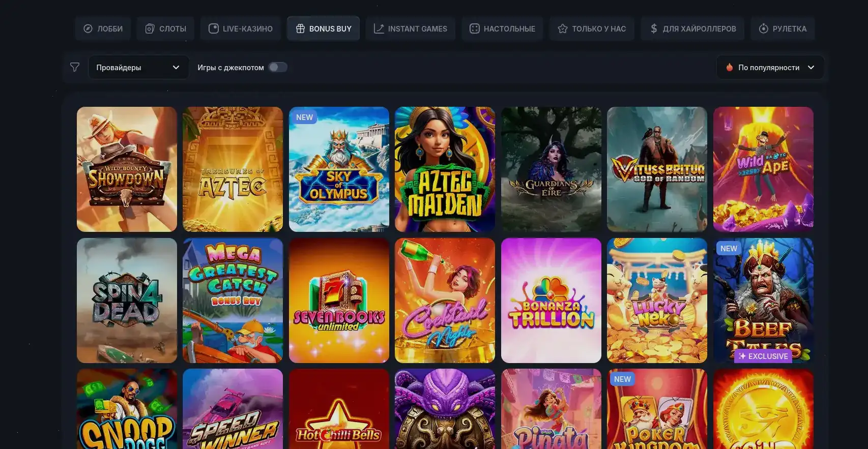Launch the Spin 4 Dead game
The width and height of the screenshot is (868, 449).
pyautogui.click(x=127, y=301)
